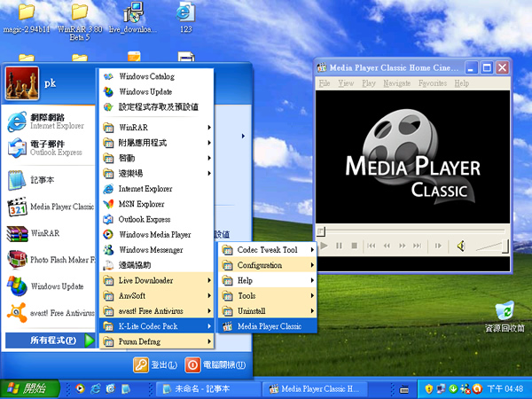This screenshot has width=532, height=399.
Task: Open 記事本 (Notepad) from Start menu
Action: (x=50, y=180)
